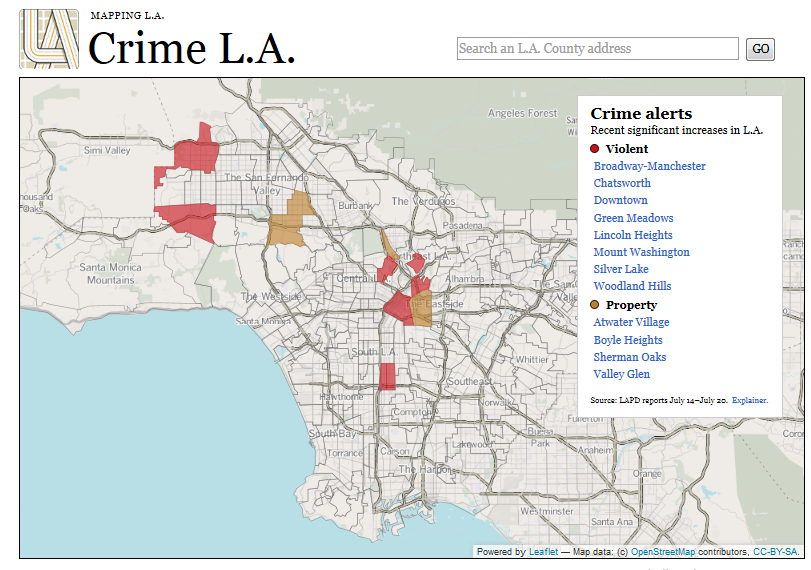The image size is (811, 570).
Task: Click the Torrance map label
Action: 344,453
